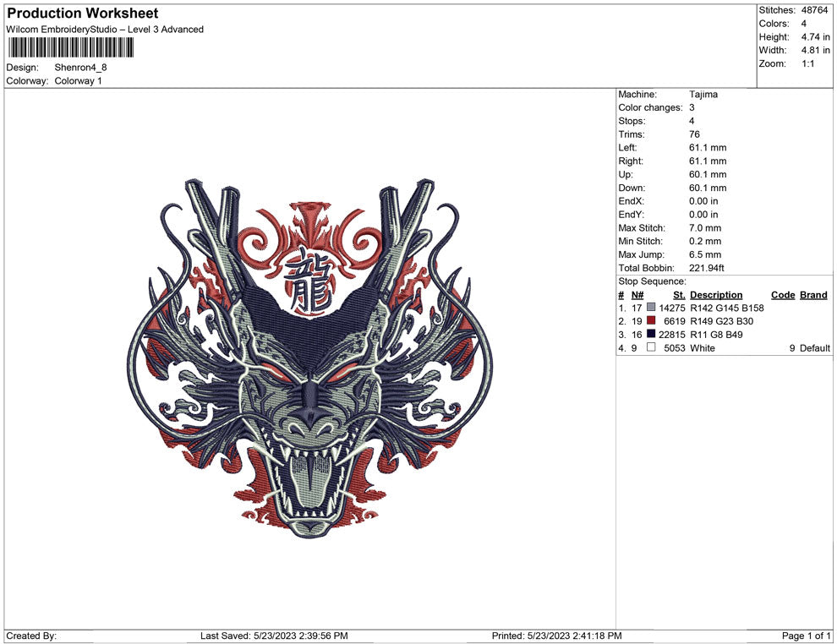The image size is (837, 644).
Task: Select the Left value '61.1 mm'
Action: [x=708, y=147]
